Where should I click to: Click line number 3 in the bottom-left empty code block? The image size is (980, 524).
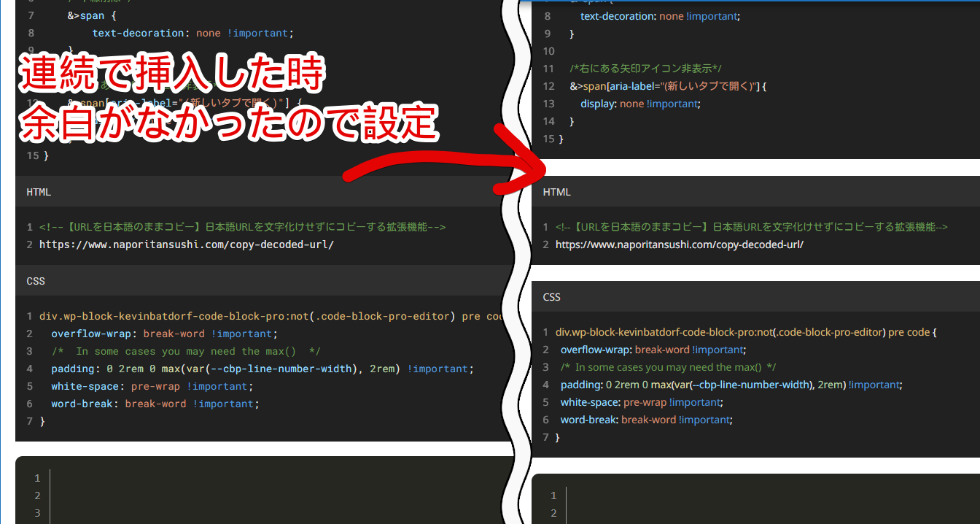coord(38,513)
